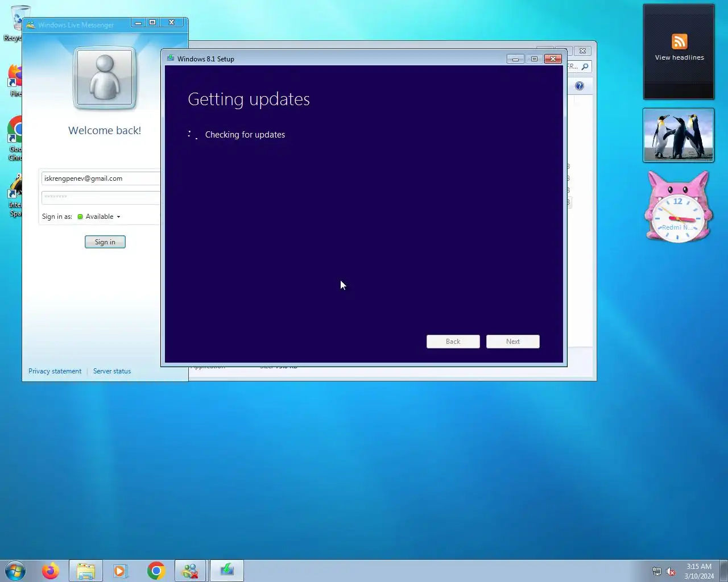
Task: Launch Google Chrome from the taskbar
Action: 156,571
